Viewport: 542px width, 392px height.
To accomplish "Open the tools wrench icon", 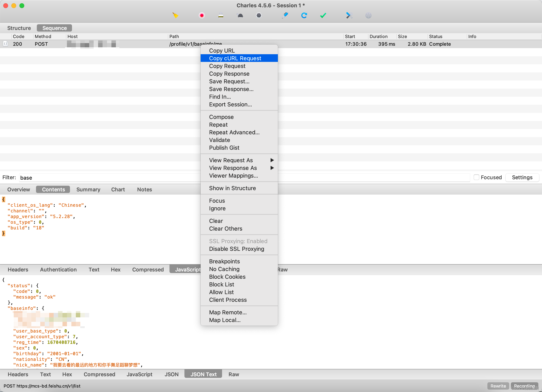I will [349, 16].
